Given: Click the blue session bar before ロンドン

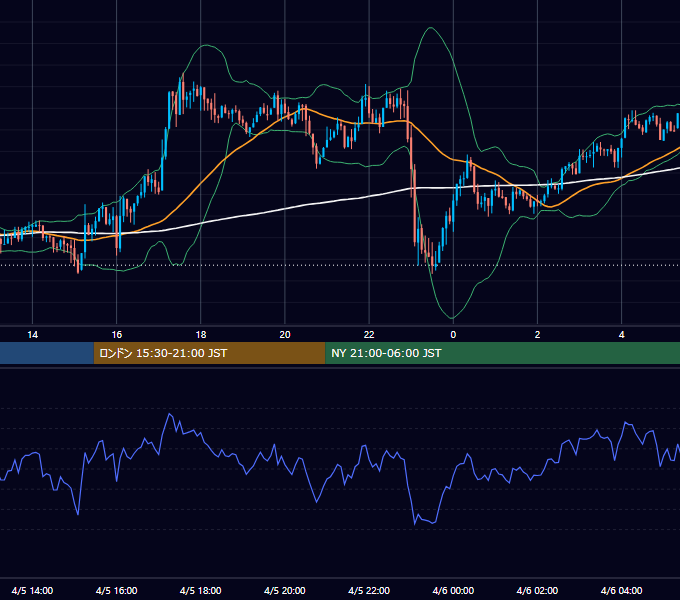Looking at the screenshot, I should click(x=47, y=353).
